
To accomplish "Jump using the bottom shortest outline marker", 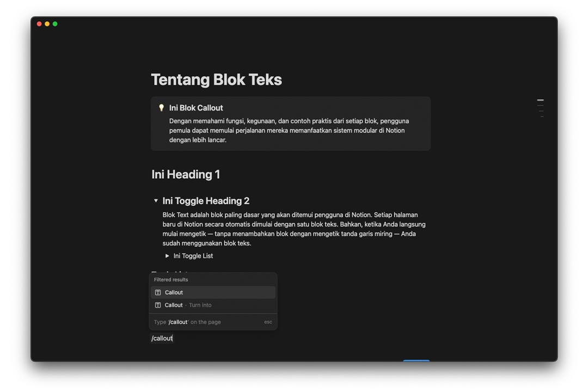I will tap(542, 117).
